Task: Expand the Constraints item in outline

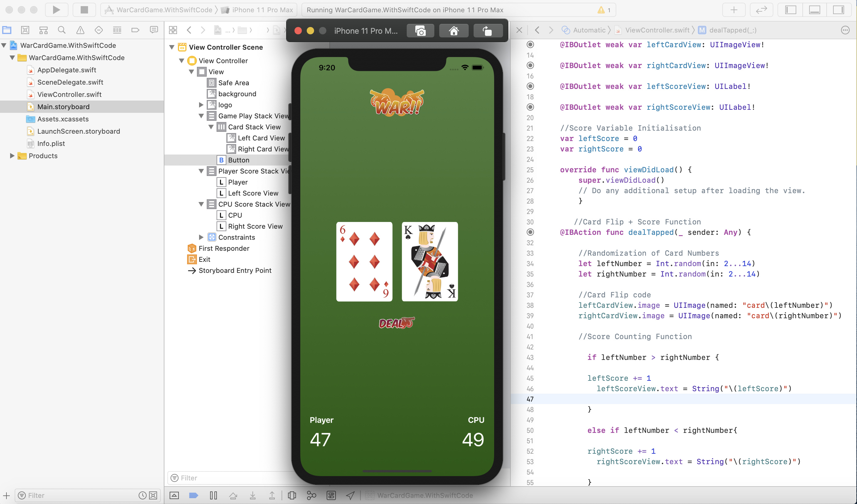Action: point(201,237)
